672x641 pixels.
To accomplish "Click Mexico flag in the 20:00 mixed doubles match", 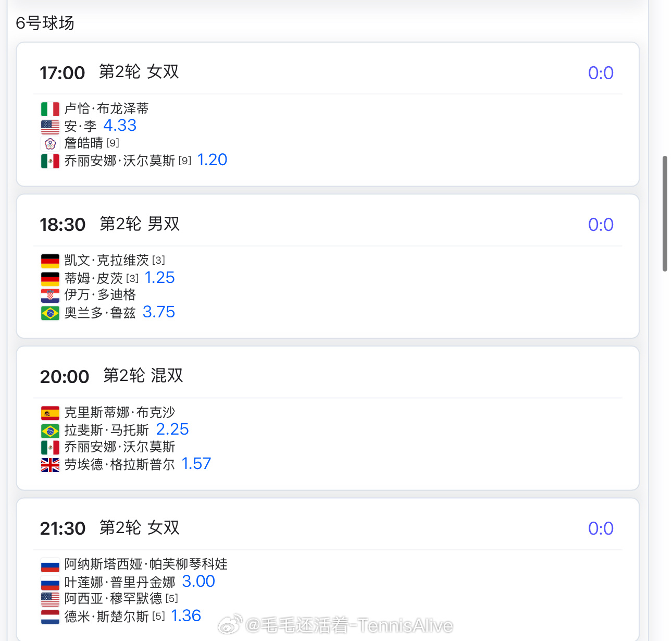I will pos(50,448).
